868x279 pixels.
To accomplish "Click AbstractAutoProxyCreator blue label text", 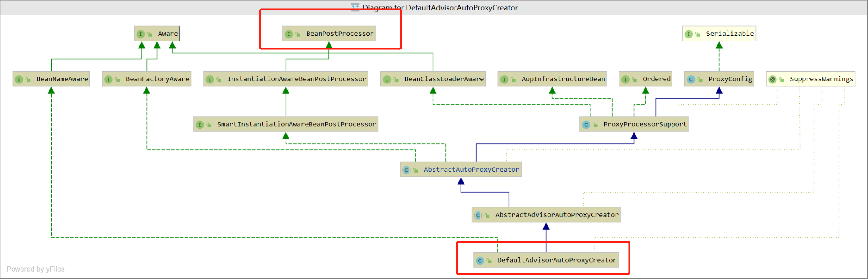I will tap(471, 170).
